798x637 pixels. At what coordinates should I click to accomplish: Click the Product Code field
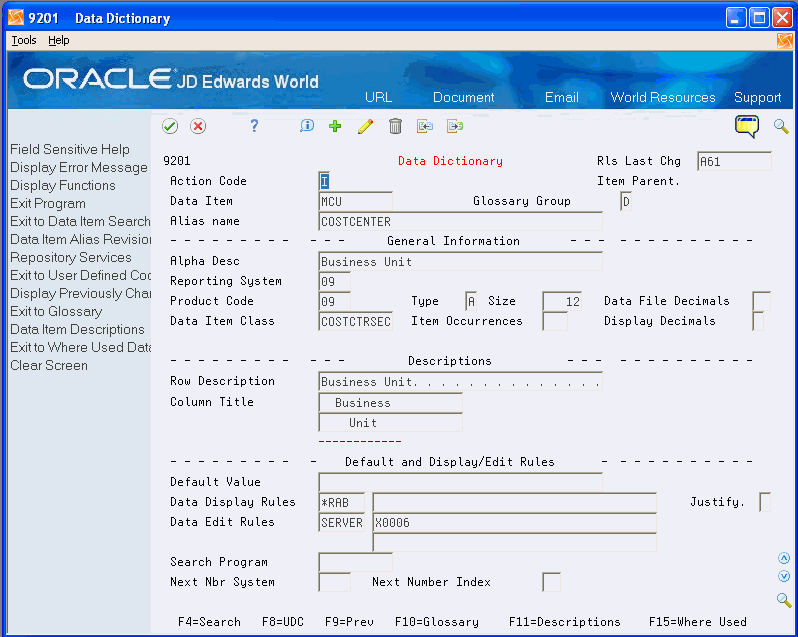click(x=334, y=301)
